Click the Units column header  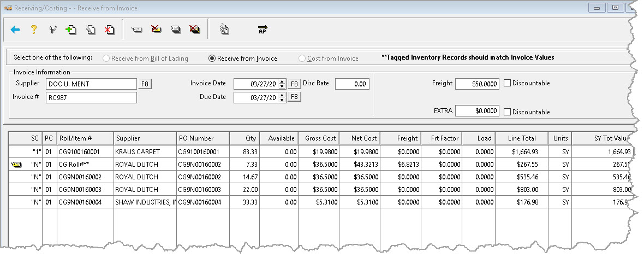[x=560, y=138]
